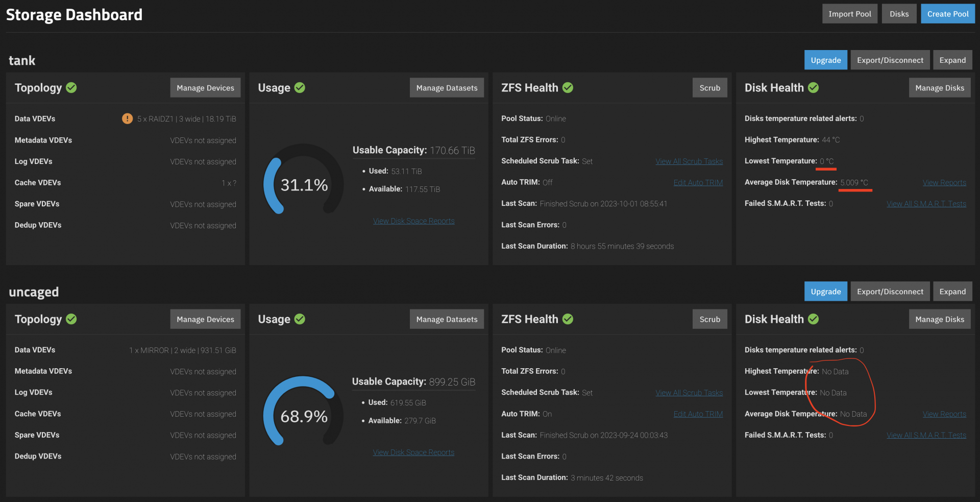View All S.M.A.R.T. Tests for uncaged
This screenshot has height=502, width=980.
click(x=926, y=435)
